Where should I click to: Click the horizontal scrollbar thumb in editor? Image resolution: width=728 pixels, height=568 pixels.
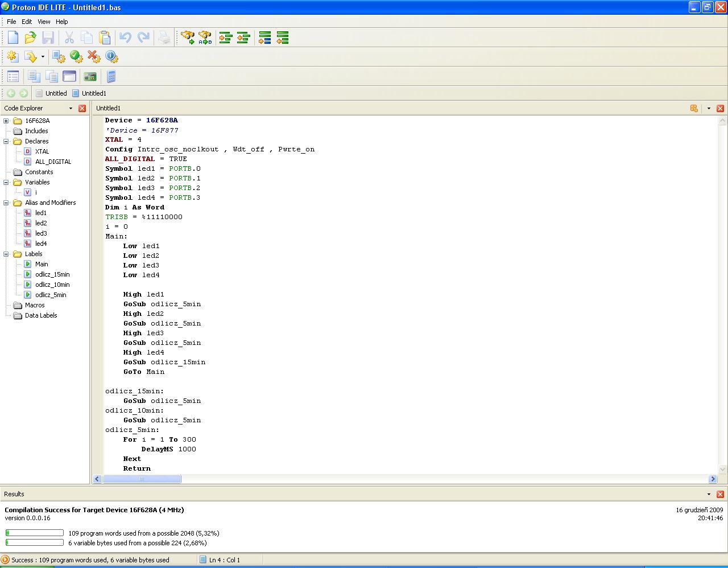coord(142,479)
